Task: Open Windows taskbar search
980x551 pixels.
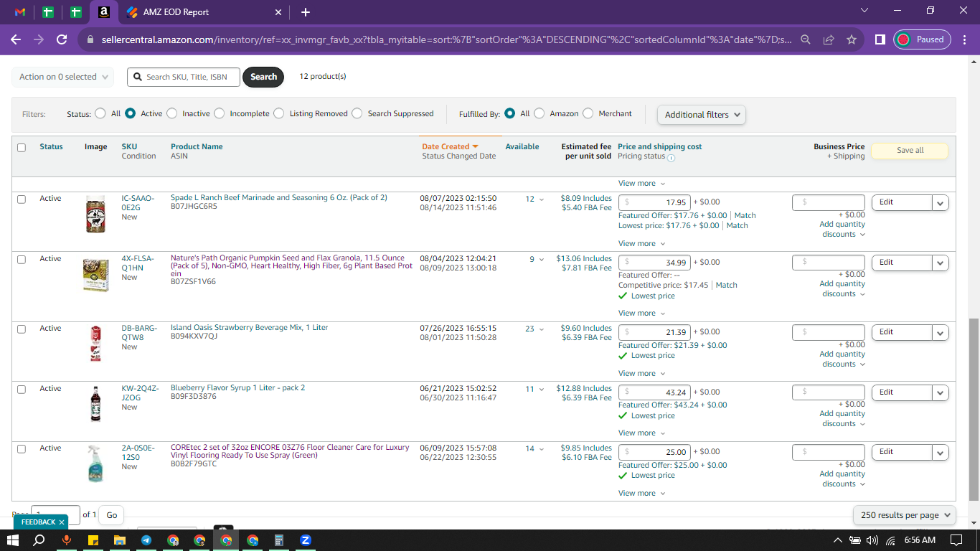Action: (39, 540)
